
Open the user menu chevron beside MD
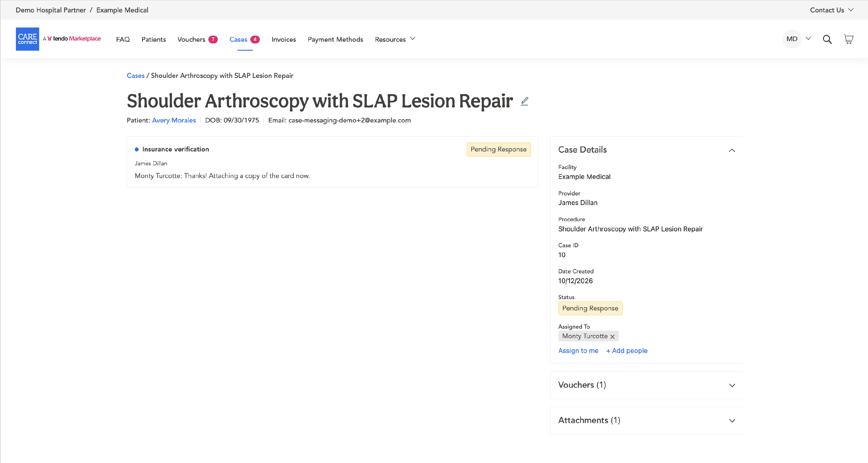808,39
